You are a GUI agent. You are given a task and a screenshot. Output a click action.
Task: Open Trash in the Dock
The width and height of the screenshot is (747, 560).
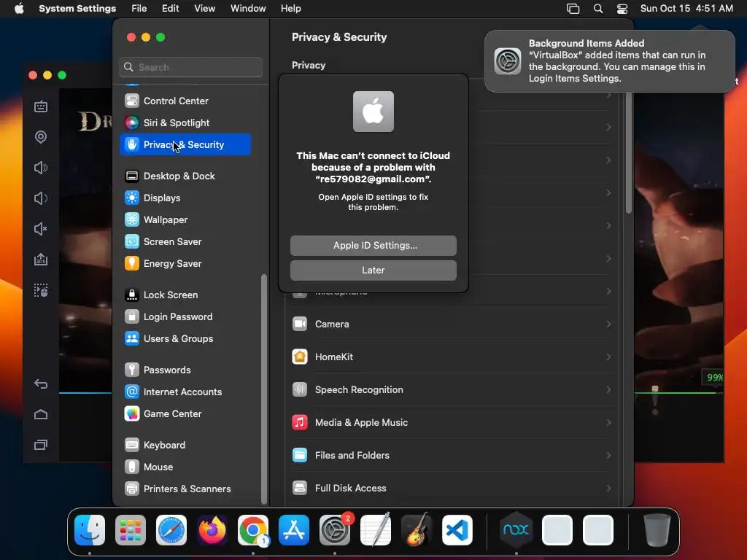[657, 530]
